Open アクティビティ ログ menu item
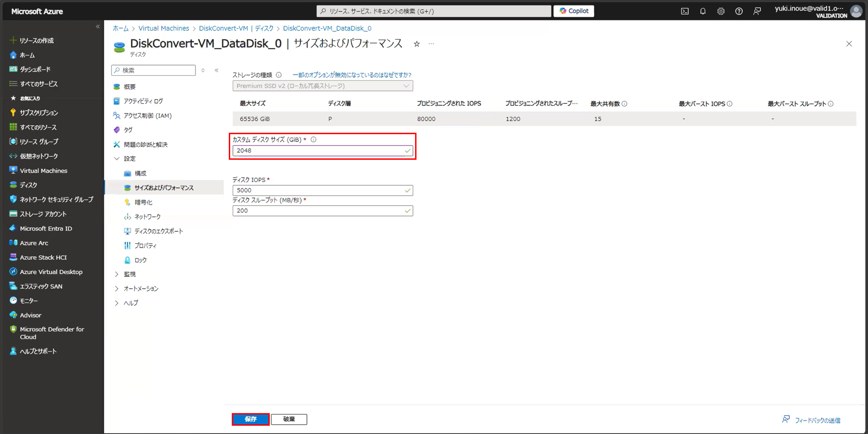This screenshot has height=434, width=868. [x=138, y=101]
